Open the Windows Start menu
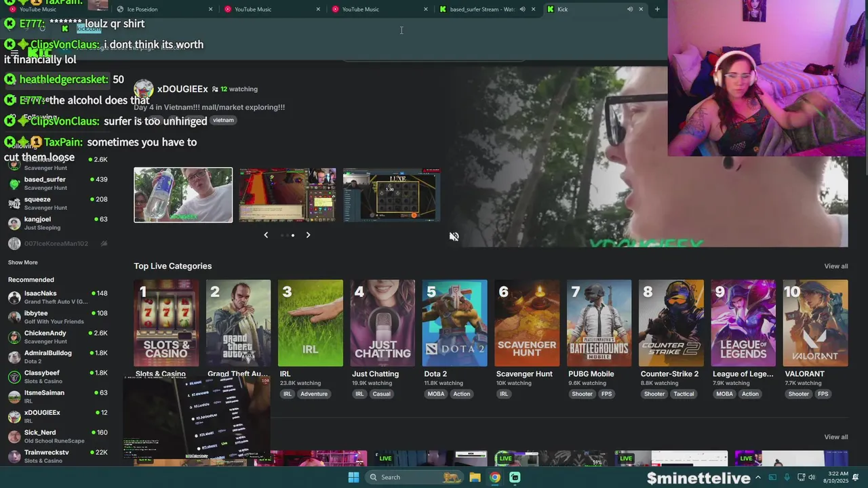Viewport: 868px width, 488px height. (x=353, y=477)
